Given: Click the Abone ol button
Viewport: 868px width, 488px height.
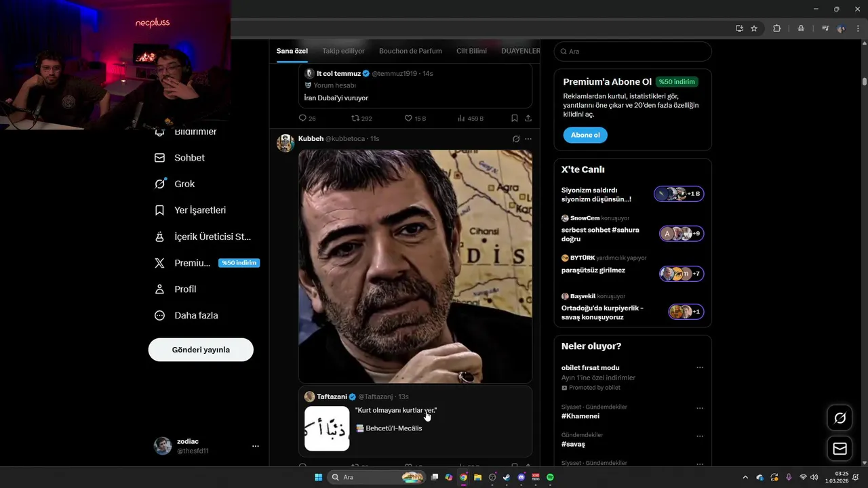Looking at the screenshot, I should [x=585, y=135].
